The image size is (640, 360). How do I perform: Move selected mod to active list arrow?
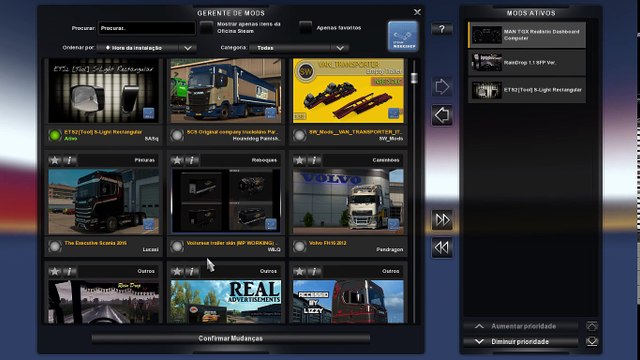point(442,87)
